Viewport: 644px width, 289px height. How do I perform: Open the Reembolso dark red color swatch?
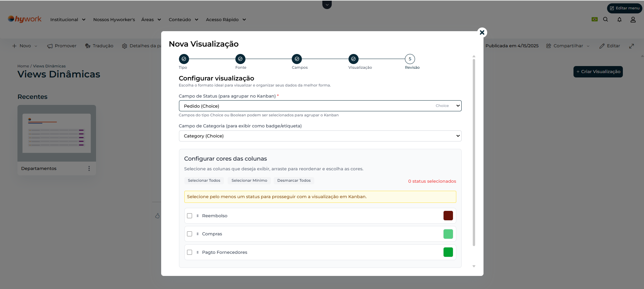[448, 216]
